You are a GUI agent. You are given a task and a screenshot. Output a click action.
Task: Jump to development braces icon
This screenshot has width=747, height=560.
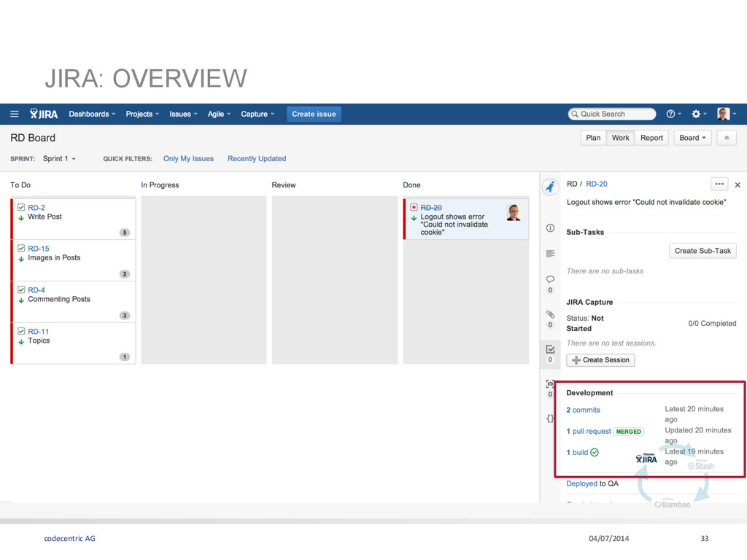tap(550, 419)
